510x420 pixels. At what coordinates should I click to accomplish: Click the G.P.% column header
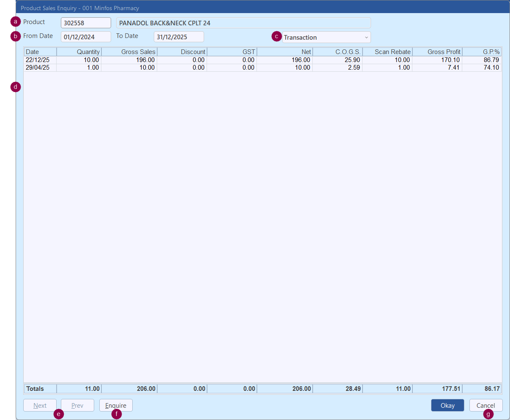click(x=482, y=52)
